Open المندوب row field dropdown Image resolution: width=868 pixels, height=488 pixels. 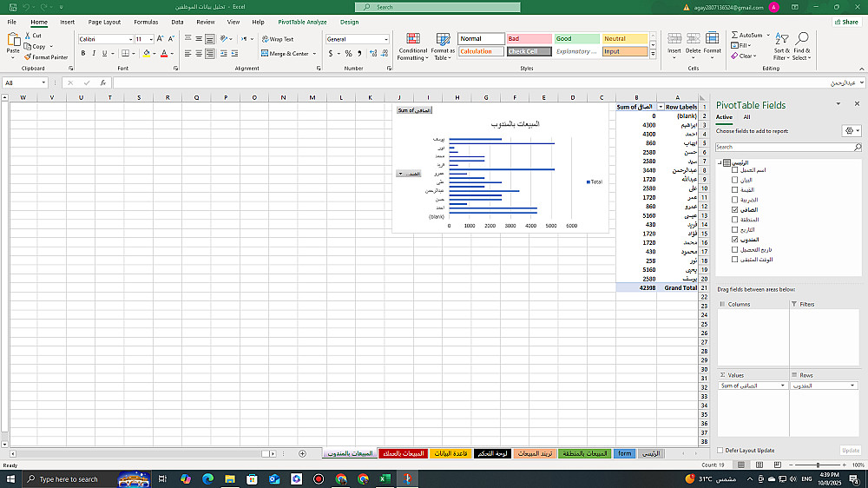click(x=852, y=386)
